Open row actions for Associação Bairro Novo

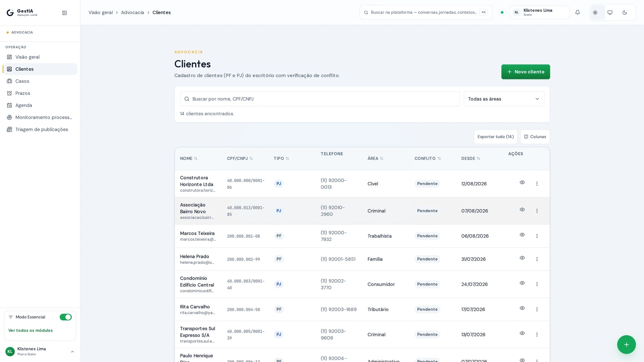coord(537,211)
